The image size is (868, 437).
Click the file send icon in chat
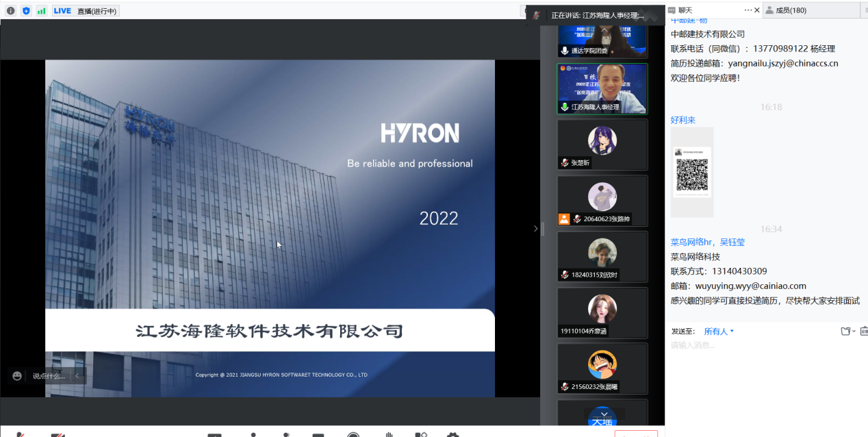847,332
